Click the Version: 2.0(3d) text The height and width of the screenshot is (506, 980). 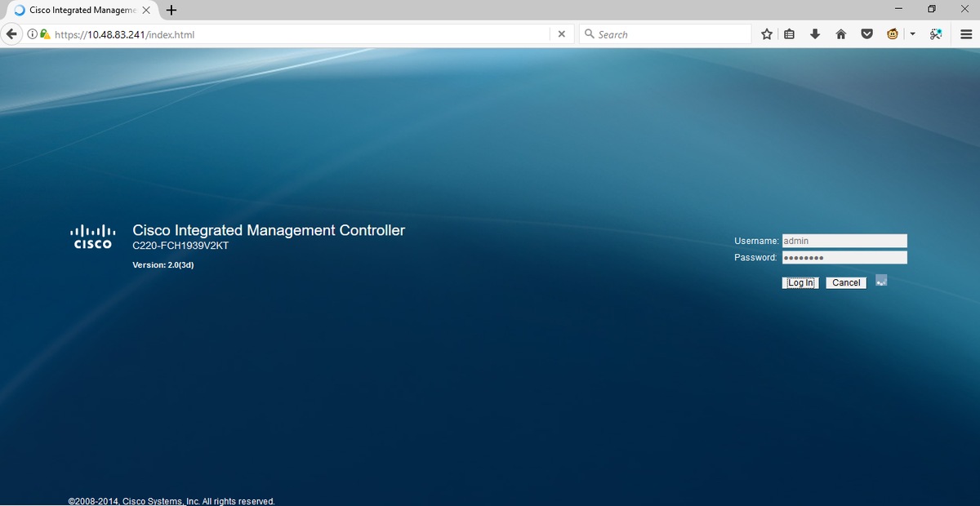[x=163, y=265]
